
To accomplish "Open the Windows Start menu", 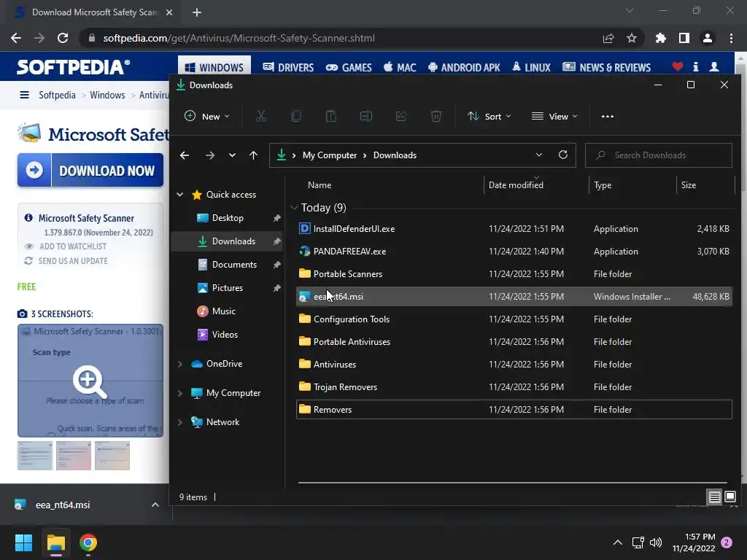I will click(23, 542).
